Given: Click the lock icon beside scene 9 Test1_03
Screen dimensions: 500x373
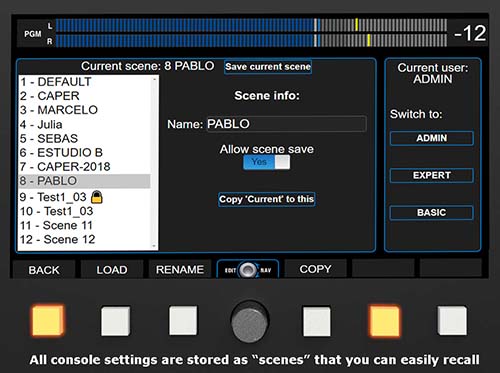Looking at the screenshot, I should 97,197.
